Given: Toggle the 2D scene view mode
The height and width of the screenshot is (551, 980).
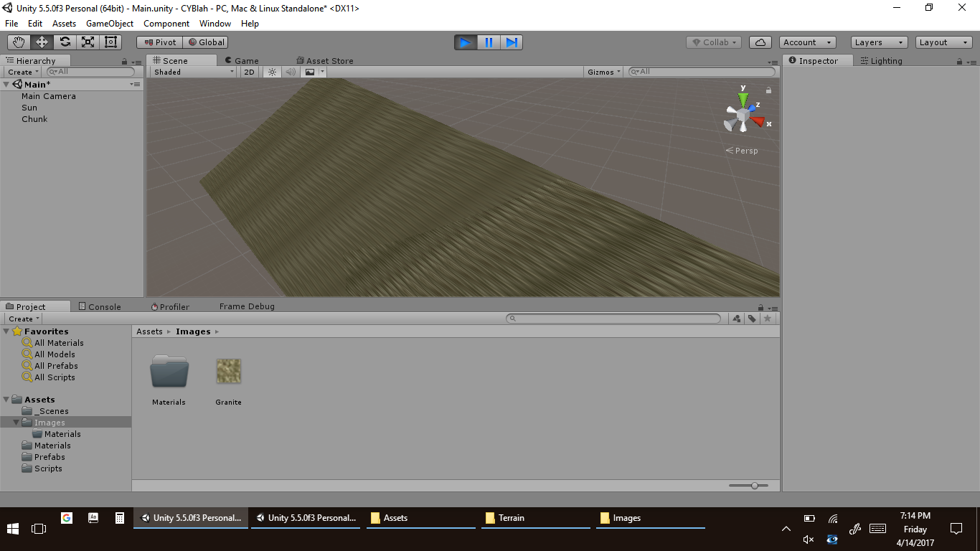Looking at the screenshot, I should click(249, 72).
